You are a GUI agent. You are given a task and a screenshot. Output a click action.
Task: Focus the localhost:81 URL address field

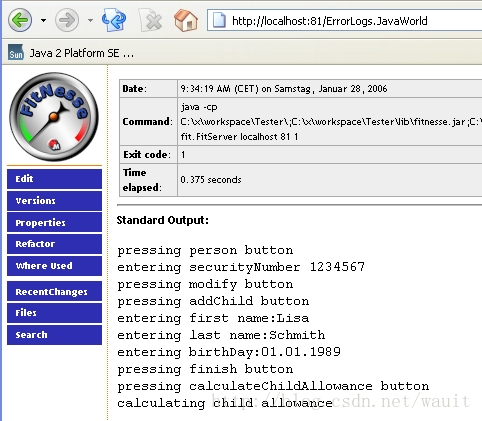point(345,21)
